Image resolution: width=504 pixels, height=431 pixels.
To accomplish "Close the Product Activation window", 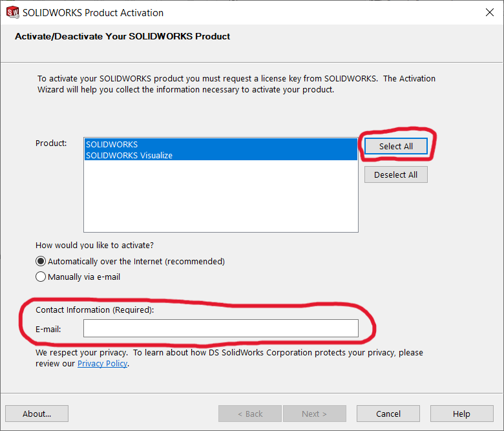I will (489, 12).
